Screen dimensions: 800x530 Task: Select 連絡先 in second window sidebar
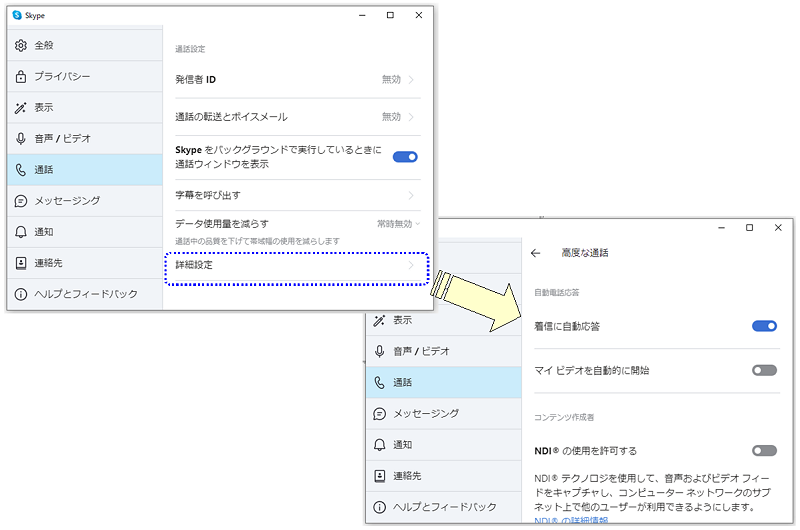click(443, 476)
